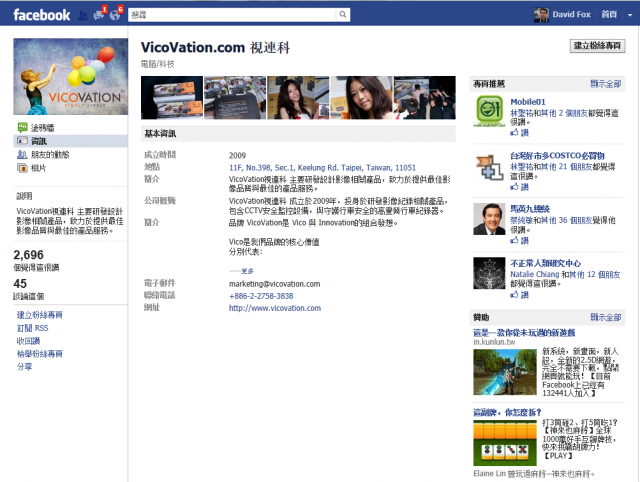Open 台灣好市多COSTCO必買物 link
The height and width of the screenshot is (482, 640).
[558, 155]
